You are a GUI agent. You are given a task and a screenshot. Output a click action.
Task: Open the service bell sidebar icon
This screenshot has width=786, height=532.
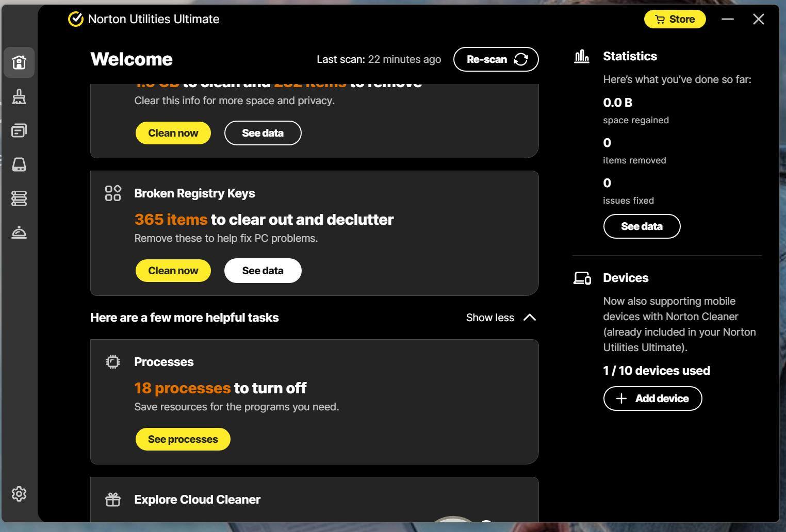[x=19, y=232]
